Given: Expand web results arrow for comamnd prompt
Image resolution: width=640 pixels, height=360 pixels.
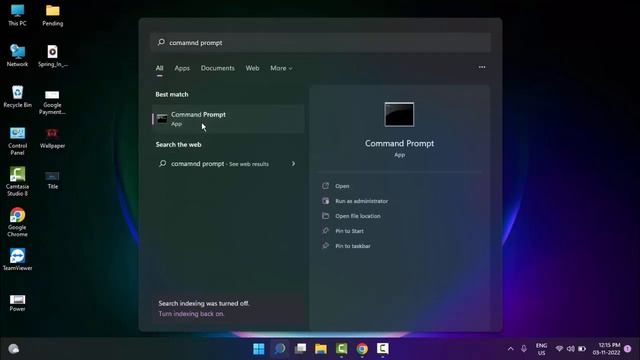Looking at the screenshot, I should (293, 164).
